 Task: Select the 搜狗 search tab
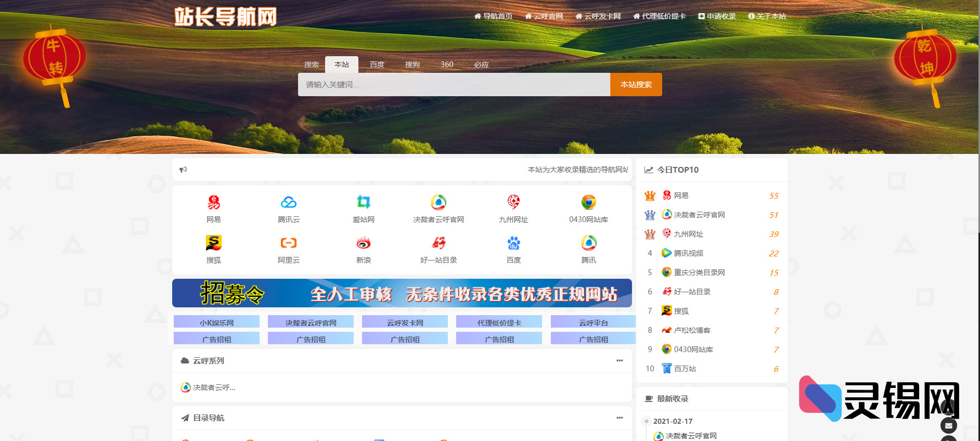point(412,64)
